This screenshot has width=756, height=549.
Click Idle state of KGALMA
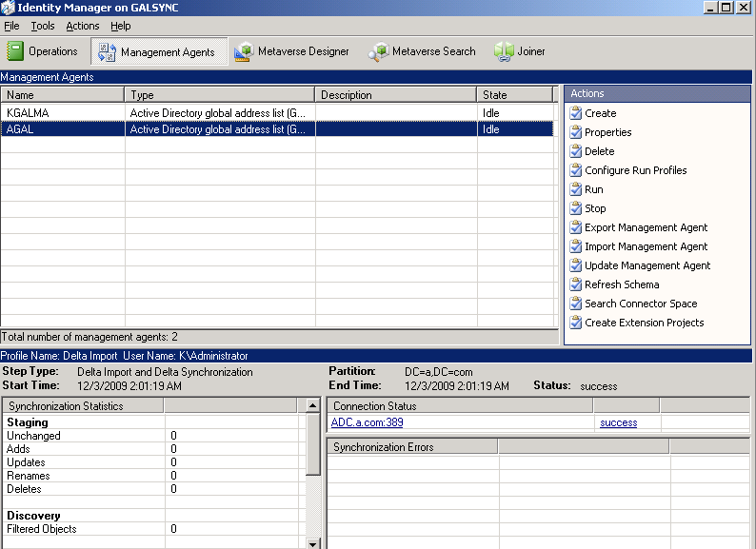(x=490, y=113)
